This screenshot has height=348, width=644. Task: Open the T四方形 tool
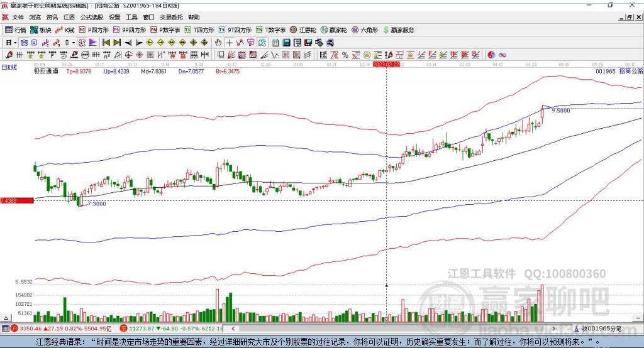199,30
